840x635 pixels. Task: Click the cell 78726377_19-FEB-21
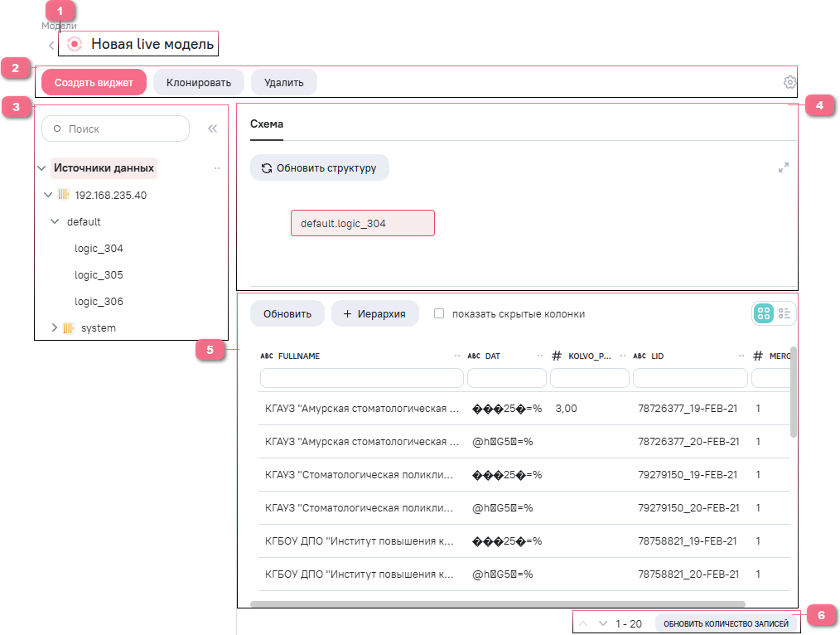tap(688, 409)
